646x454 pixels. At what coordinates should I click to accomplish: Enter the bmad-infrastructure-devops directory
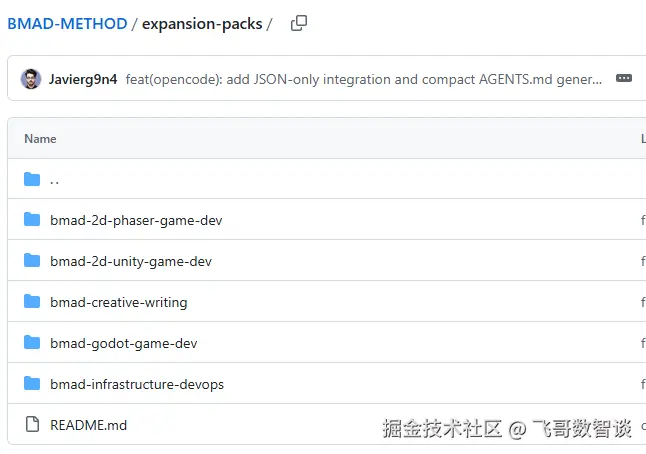tap(137, 384)
